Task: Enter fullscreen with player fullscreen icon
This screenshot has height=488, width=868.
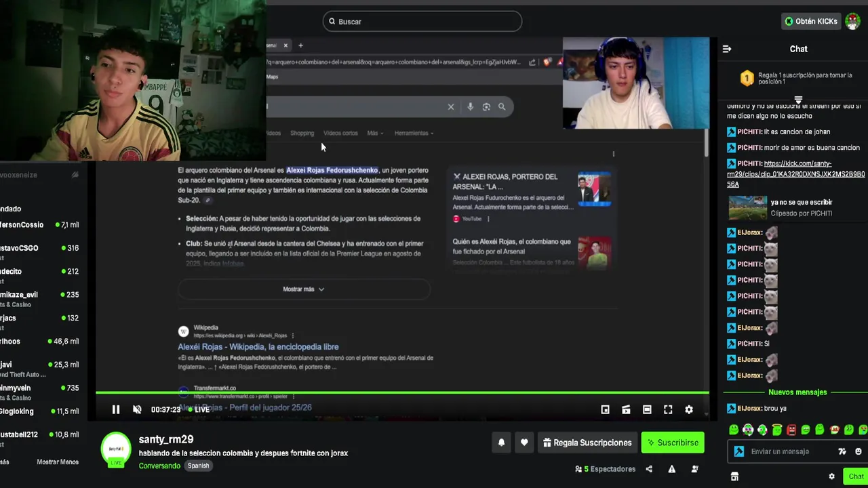Action: [x=668, y=409]
